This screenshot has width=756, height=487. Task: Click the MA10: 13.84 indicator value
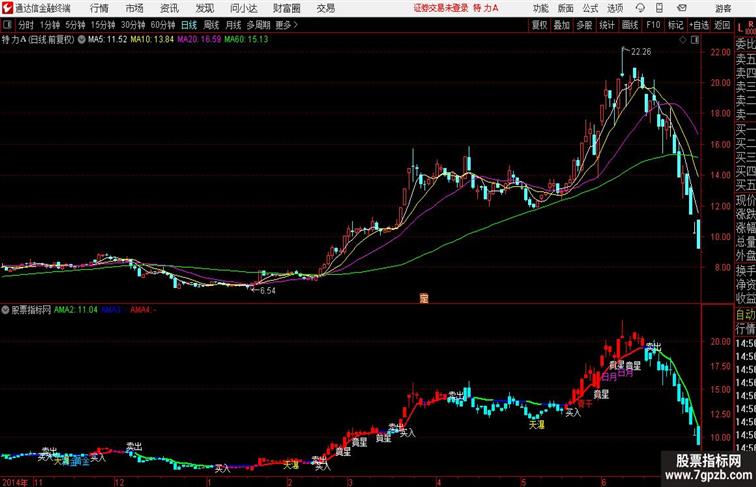[152, 40]
